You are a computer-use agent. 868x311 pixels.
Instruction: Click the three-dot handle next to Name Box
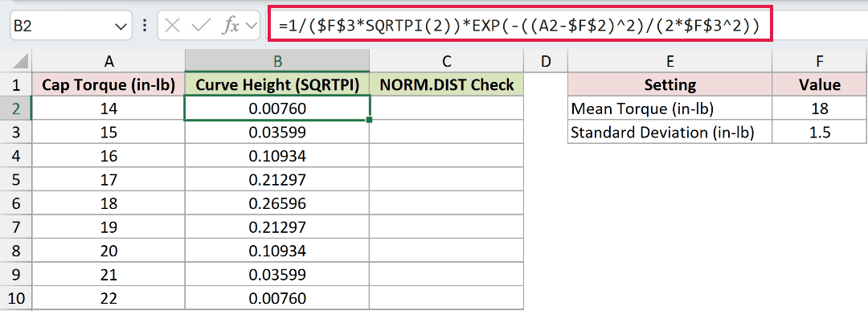tap(145, 26)
